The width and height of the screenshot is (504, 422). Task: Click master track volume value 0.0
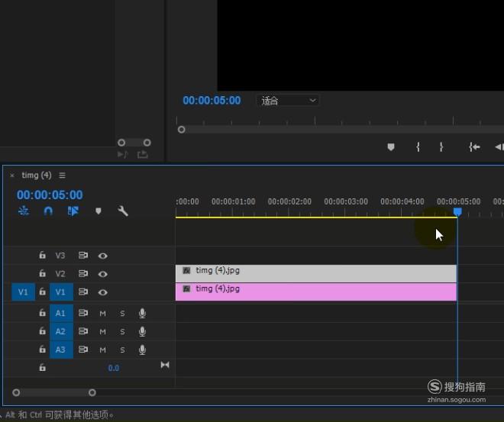[x=114, y=368]
